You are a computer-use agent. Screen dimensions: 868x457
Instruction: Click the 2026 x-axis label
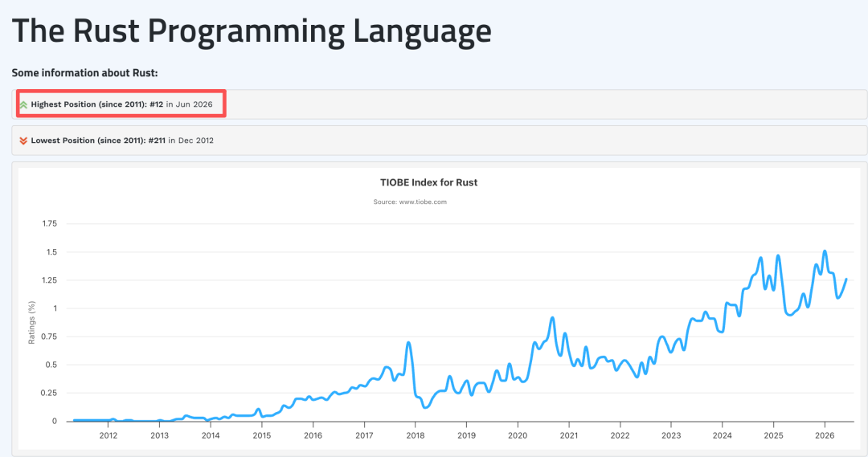click(x=825, y=435)
